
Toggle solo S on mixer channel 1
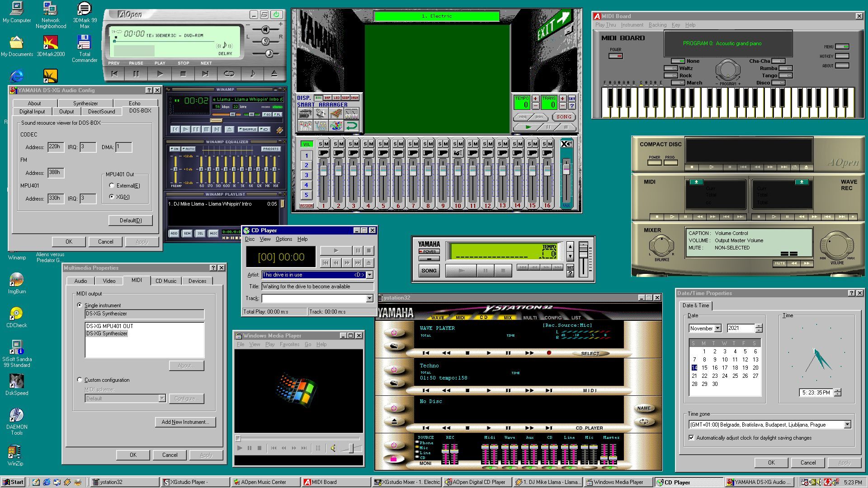point(321,144)
